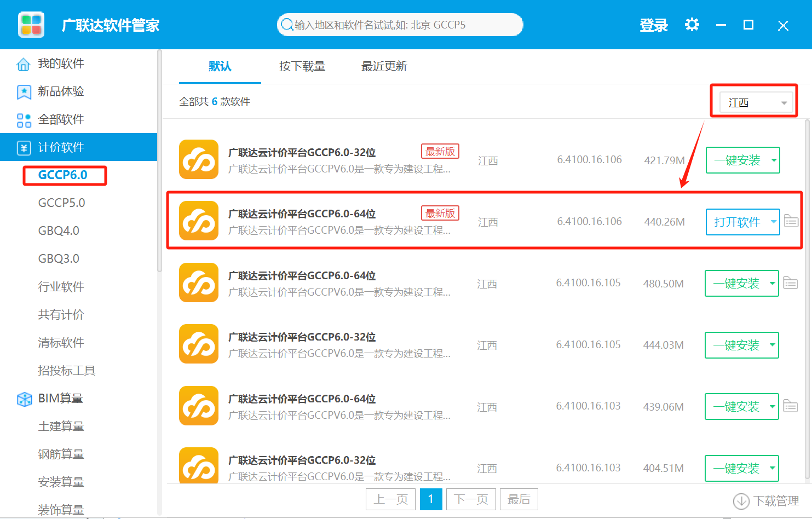Go to 上一页 previous page
812x519 pixels.
tap(390, 499)
